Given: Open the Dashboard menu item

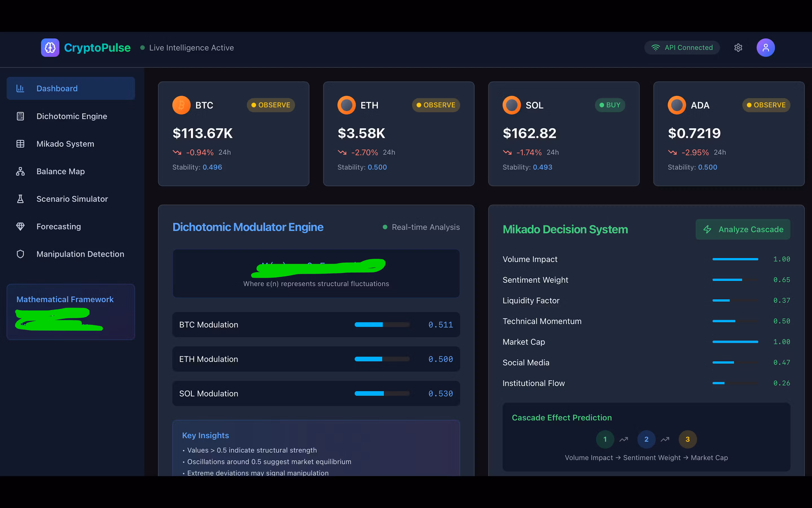Looking at the screenshot, I should (x=71, y=88).
